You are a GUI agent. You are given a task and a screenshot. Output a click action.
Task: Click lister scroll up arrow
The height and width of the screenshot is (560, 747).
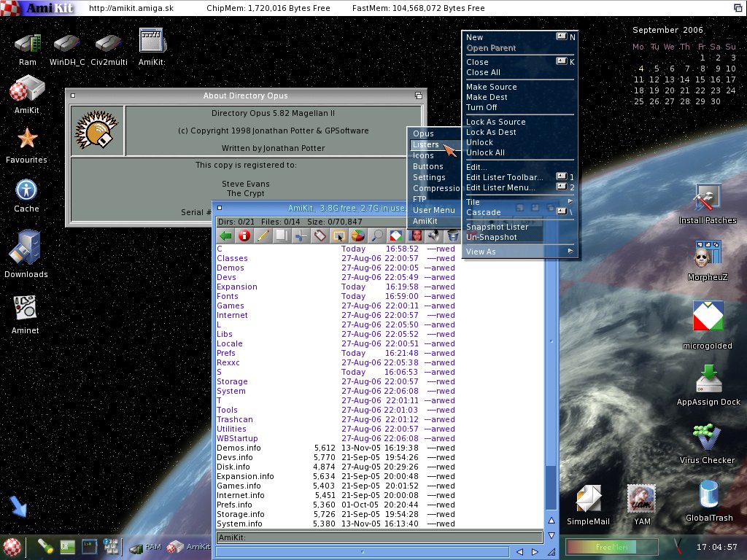point(551,521)
